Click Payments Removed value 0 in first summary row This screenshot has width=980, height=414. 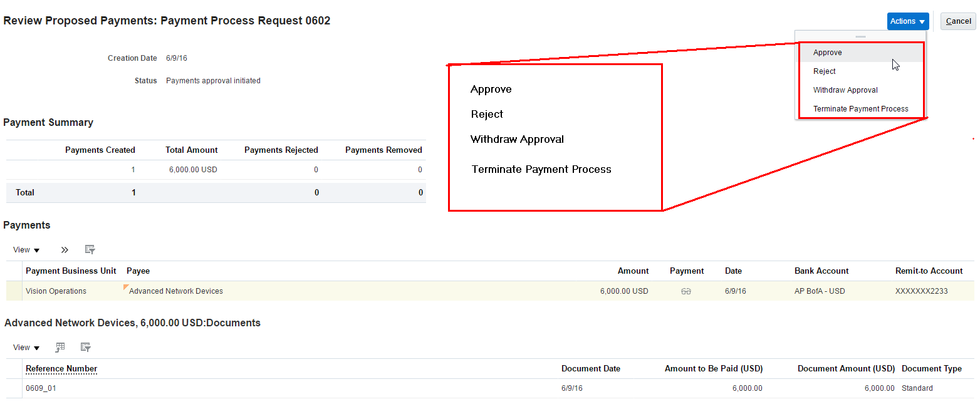pos(420,170)
